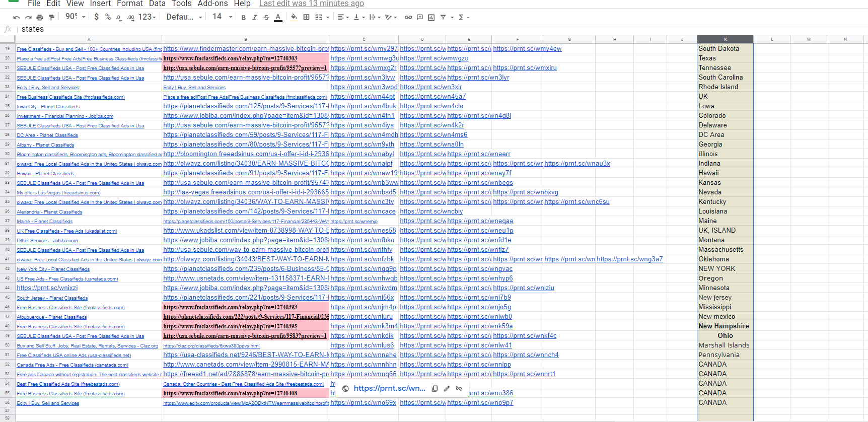Open the zoom level dropdown
Viewport: 868px width, 422px height.
[x=76, y=17]
